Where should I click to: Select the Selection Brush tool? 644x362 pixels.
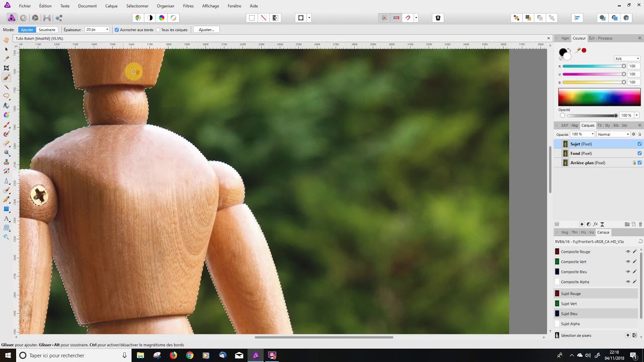(x=7, y=77)
